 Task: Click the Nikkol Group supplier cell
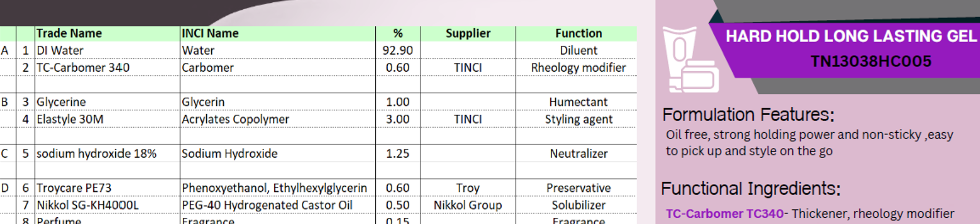pos(468,205)
